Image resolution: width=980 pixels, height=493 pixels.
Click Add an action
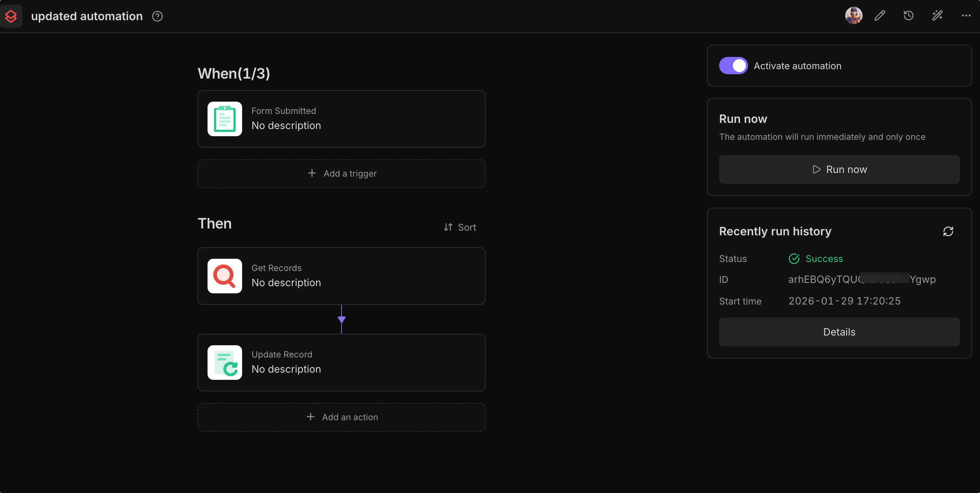[341, 417]
